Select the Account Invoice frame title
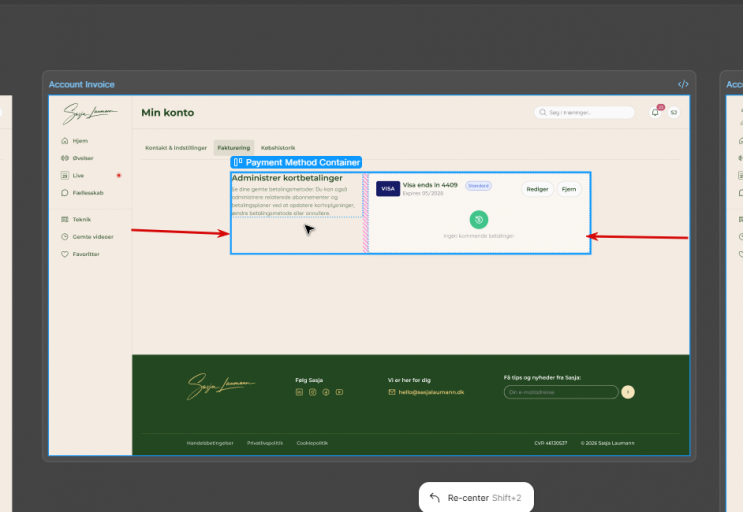Image resolution: width=743 pixels, height=512 pixels. 82,84
